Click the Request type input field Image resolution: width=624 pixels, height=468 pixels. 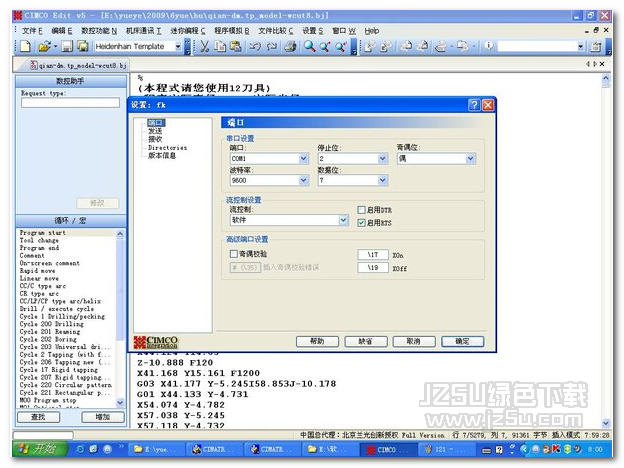70,103
